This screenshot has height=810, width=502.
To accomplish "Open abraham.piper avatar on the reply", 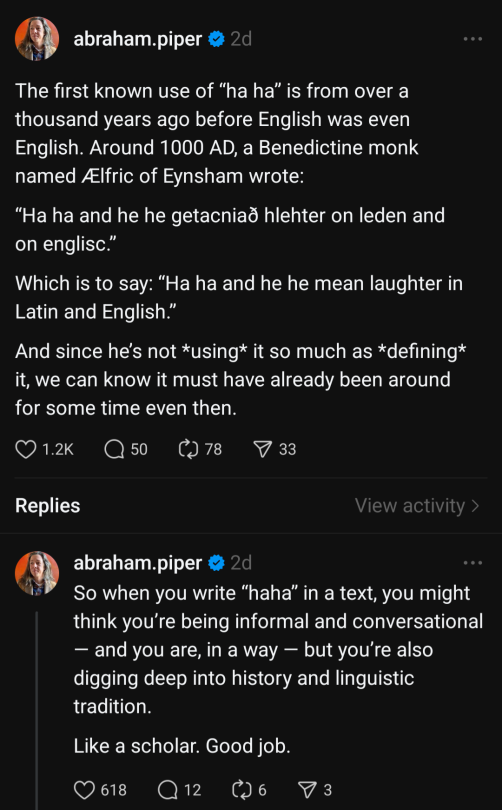I will coord(37,573).
